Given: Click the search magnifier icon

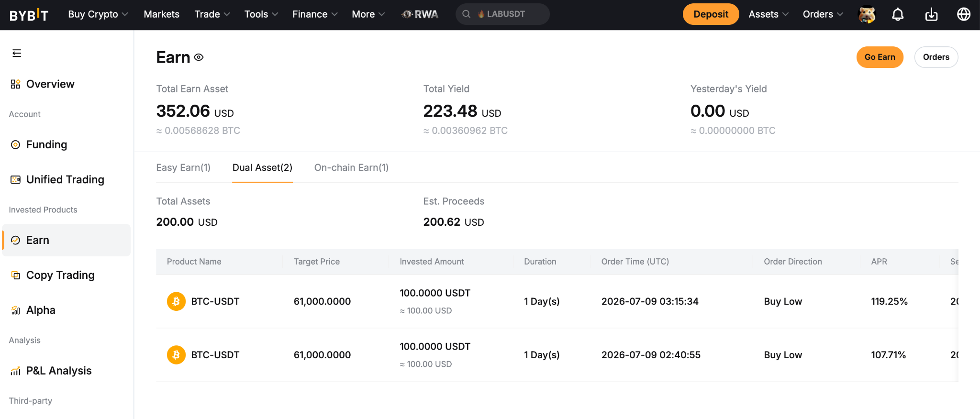Looking at the screenshot, I should [x=466, y=14].
